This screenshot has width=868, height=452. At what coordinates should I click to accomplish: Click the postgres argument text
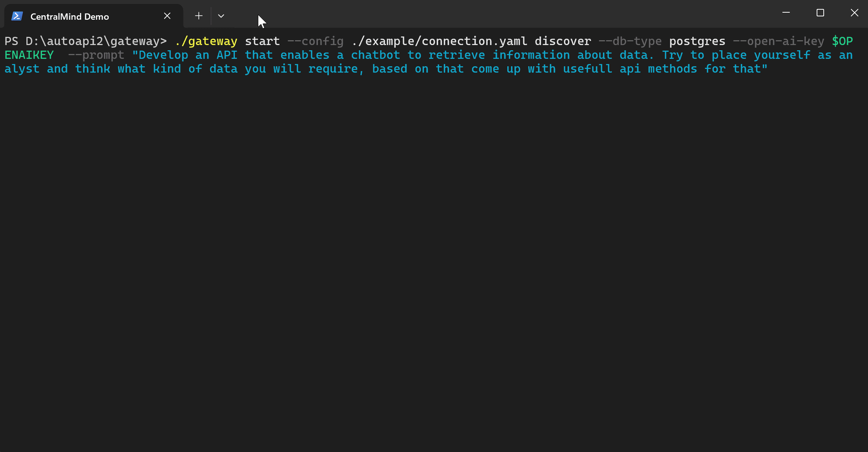tap(697, 41)
